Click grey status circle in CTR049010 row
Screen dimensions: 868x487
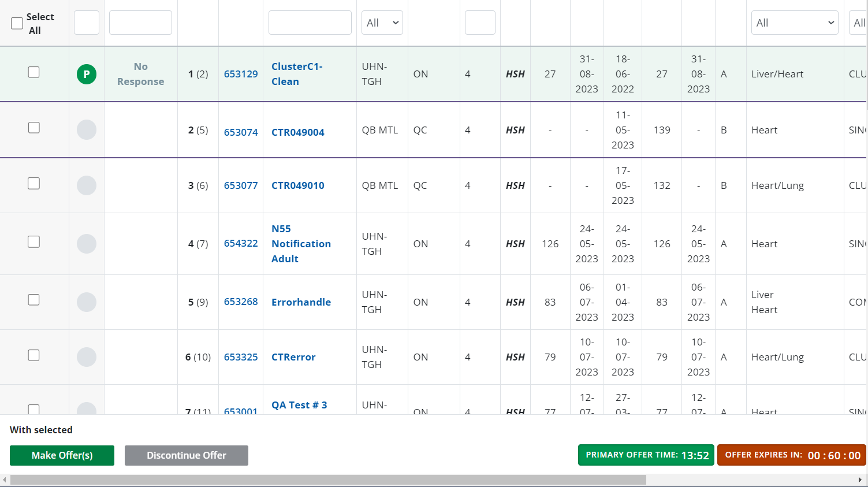point(87,185)
